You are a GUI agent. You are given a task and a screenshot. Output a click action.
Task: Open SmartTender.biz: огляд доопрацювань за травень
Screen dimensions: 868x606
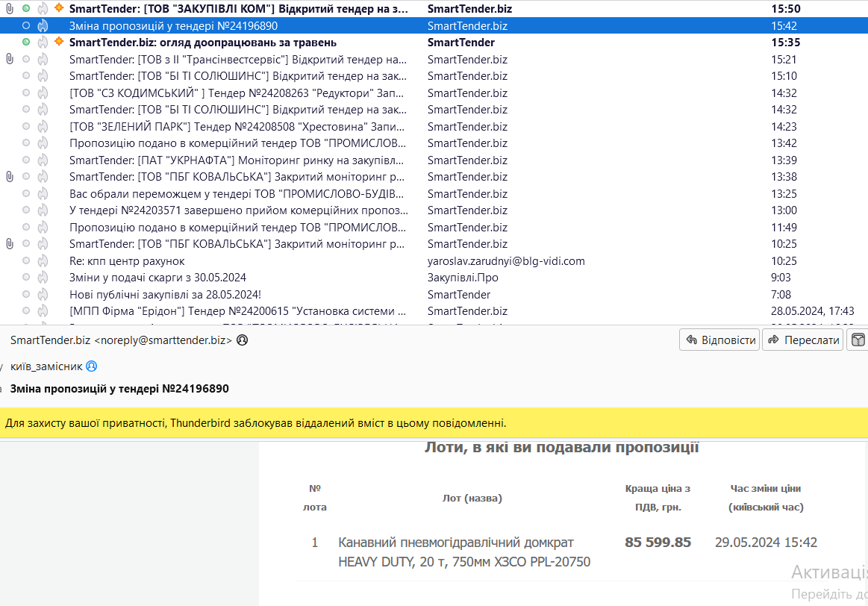click(x=202, y=43)
